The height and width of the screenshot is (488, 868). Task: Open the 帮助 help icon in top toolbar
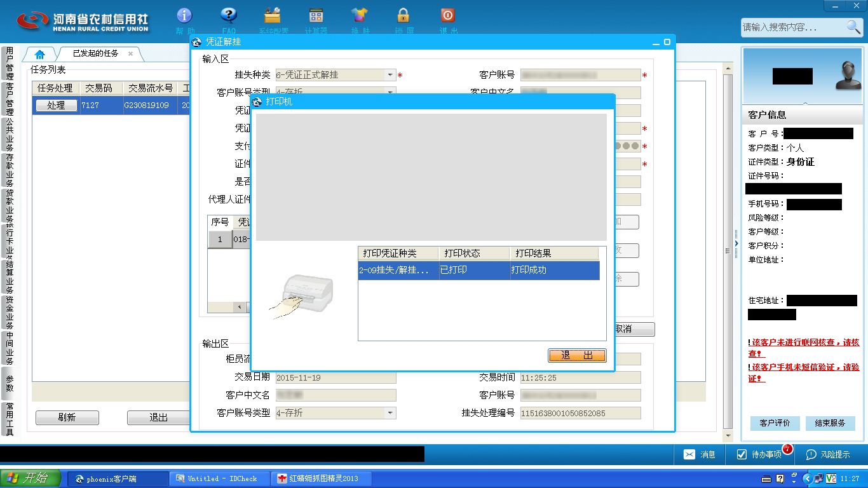pyautogui.click(x=184, y=15)
